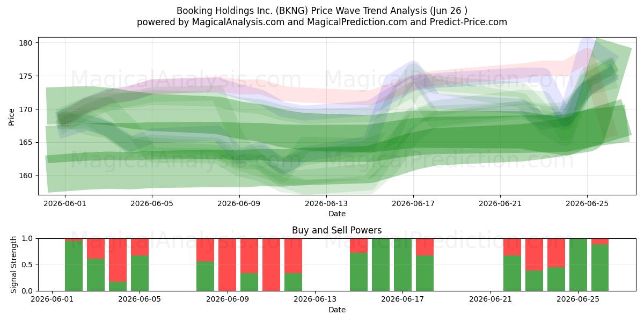Click the 160 price tick label
This screenshot has width=644, height=322.
[27, 175]
